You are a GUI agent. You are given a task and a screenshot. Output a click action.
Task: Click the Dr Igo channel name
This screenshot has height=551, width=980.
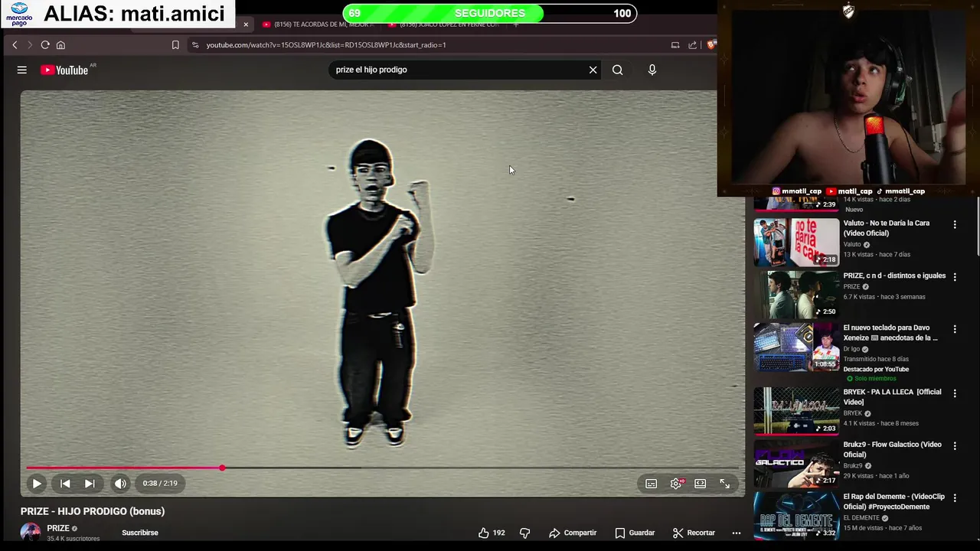tap(851, 349)
